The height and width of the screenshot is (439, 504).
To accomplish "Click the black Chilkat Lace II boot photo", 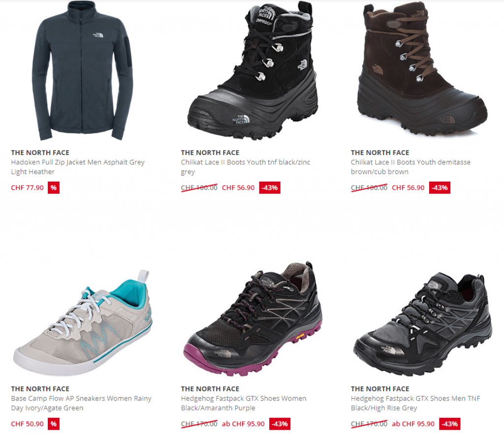I will click(252, 70).
